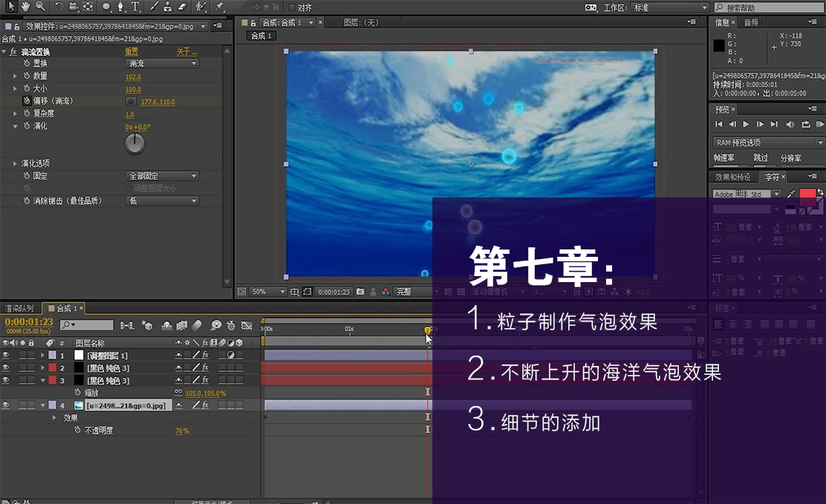Click the Play button in 预览 panel
826x504 pixels.
pos(745,124)
